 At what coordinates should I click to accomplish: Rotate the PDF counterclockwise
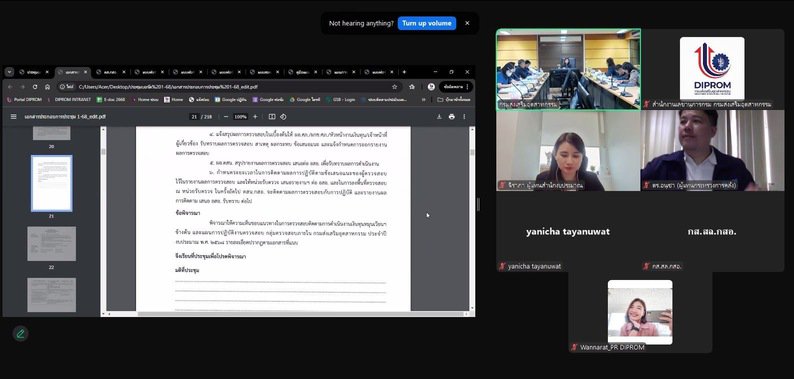coord(284,117)
